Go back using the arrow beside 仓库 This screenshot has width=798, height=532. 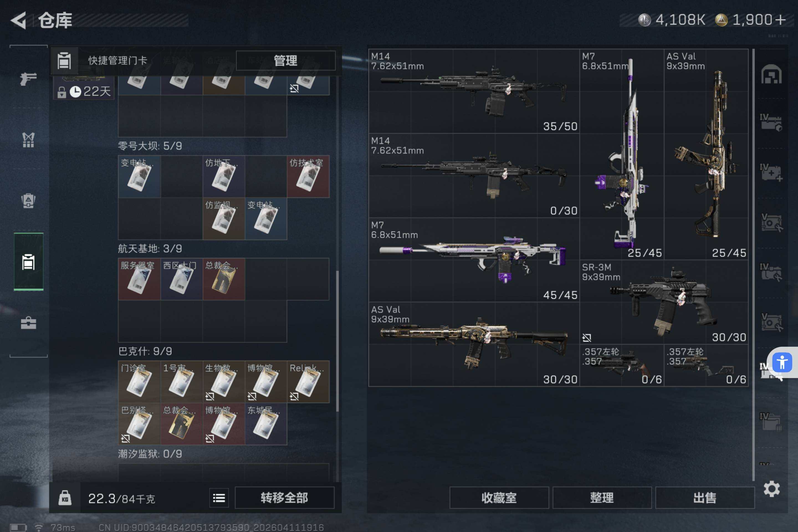click(x=19, y=20)
